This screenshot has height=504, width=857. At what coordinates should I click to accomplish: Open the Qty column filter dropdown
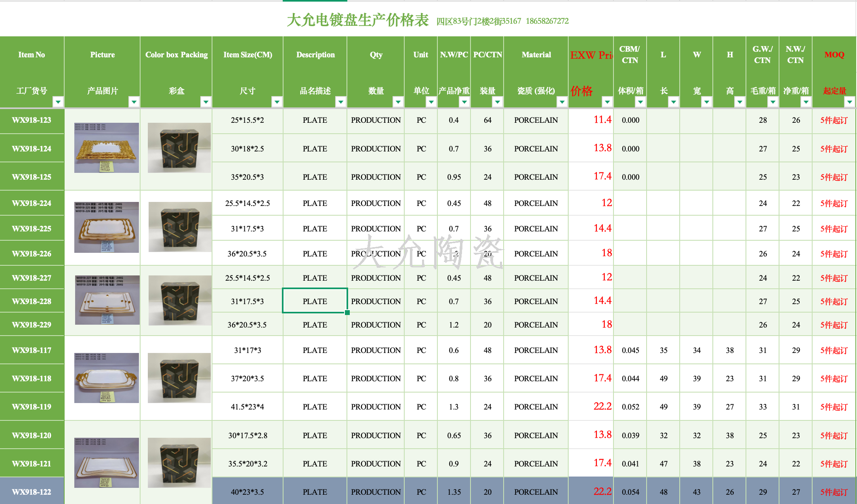(x=398, y=102)
